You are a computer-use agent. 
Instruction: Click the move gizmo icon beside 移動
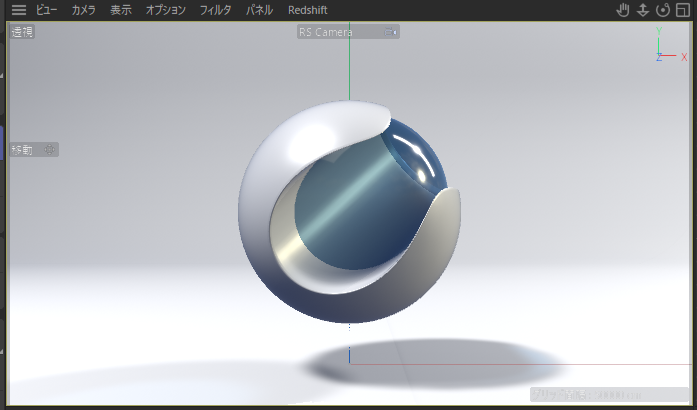(50, 150)
